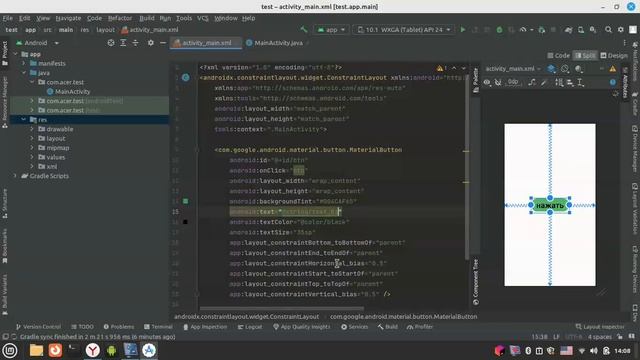The image size is (640, 360).
Task: Open the Terminal tool window
Action: click(x=158, y=327)
